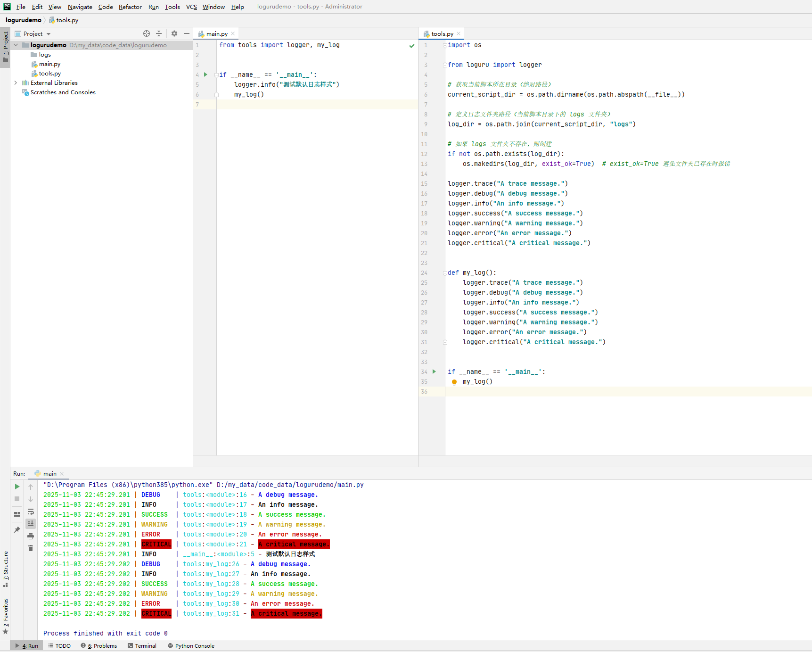Open the Refactor menu
Image resolution: width=812 pixels, height=652 pixels.
[x=130, y=7]
